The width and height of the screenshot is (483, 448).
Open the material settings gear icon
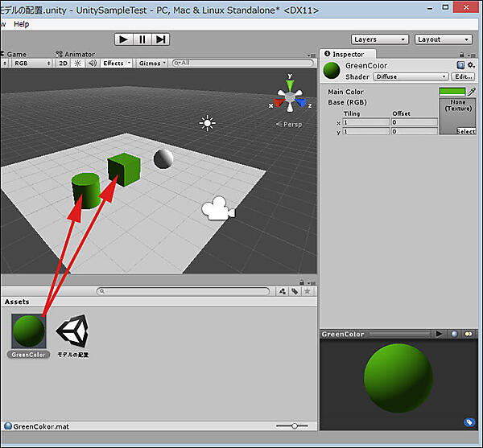click(x=471, y=65)
